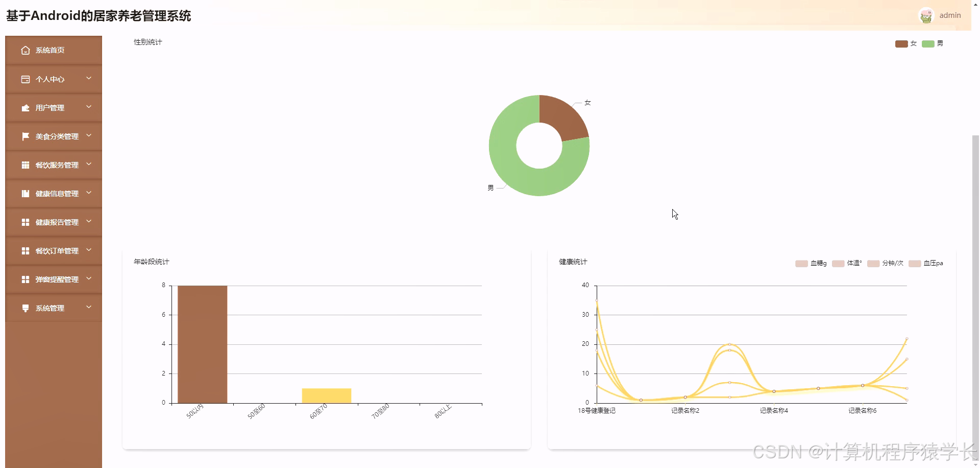
Task: Open the 餐饮订单管理 menu label
Action: (57, 251)
